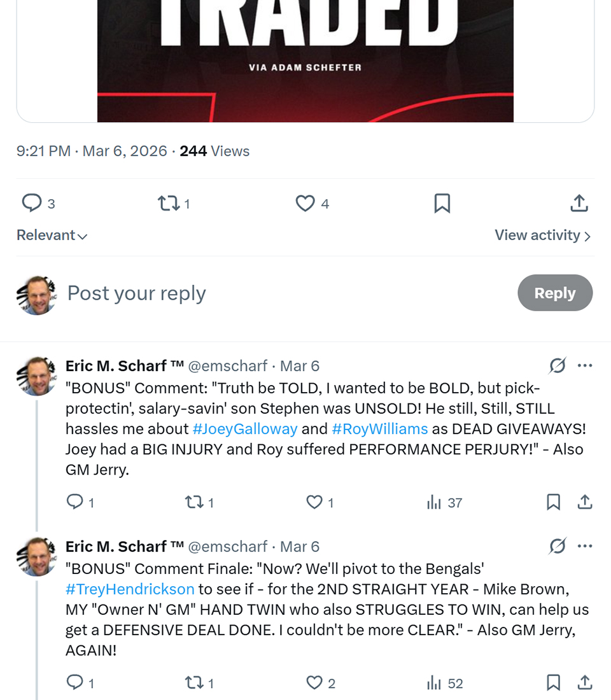Open the #RoyWilliams hashtag link

pyautogui.click(x=380, y=429)
